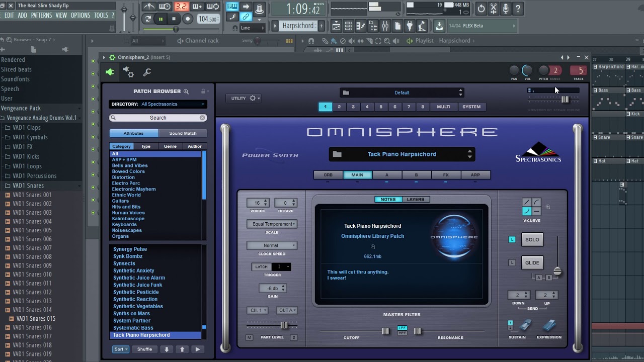Click the search field in Patch Browser
The image size is (644, 362).
tap(158, 118)
